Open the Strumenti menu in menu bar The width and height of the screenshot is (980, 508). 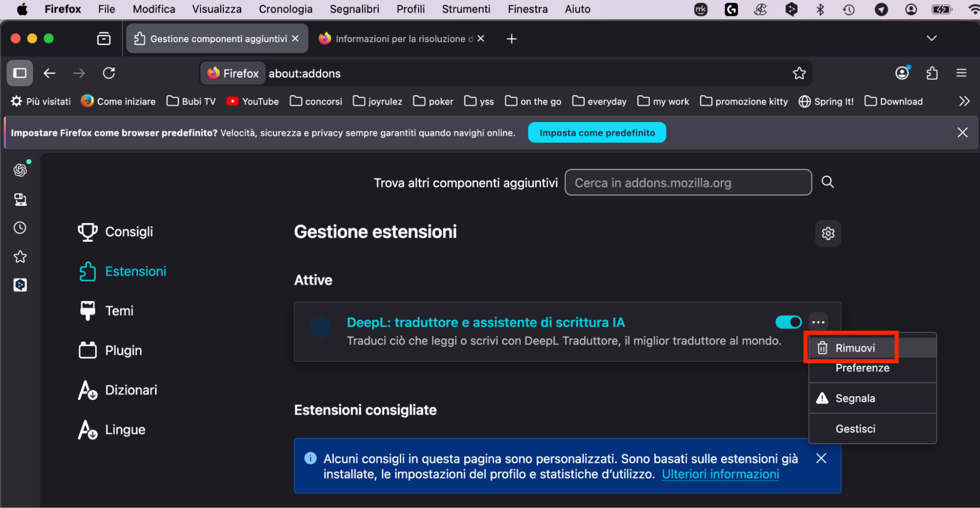(466, 9)
